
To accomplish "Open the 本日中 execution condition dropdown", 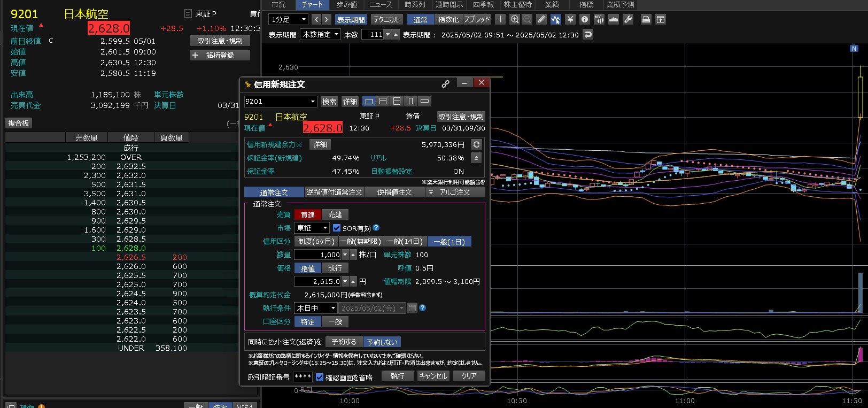I will [316, 308].
